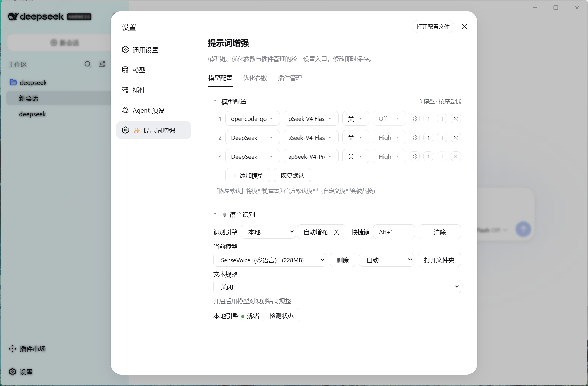Open the 文本规整 dropdown set to 关闭
The height and width of the screenshot is (386, 588).
[x=337, y=287]
